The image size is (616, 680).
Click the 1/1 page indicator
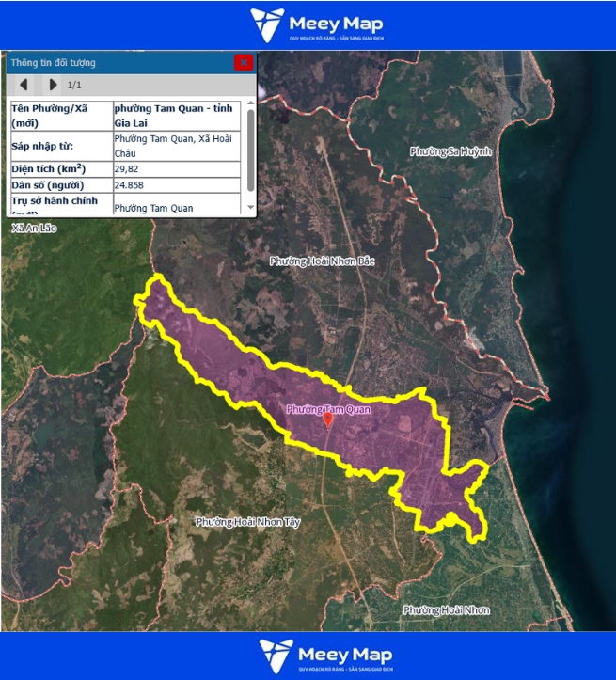pyautogui.click(x=76, y=85)
